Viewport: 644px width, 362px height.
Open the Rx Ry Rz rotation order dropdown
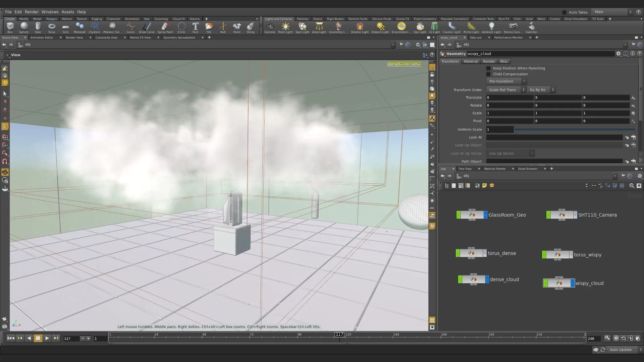tap(541, 90)
